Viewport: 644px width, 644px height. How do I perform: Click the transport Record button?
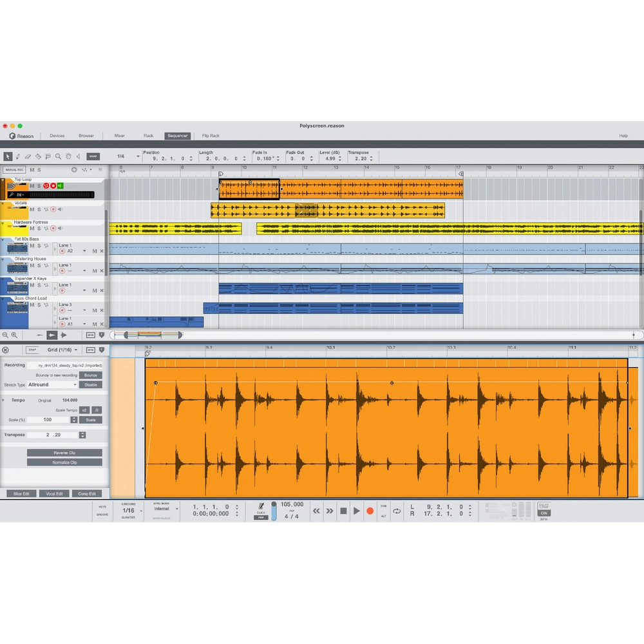coord(370,511)
